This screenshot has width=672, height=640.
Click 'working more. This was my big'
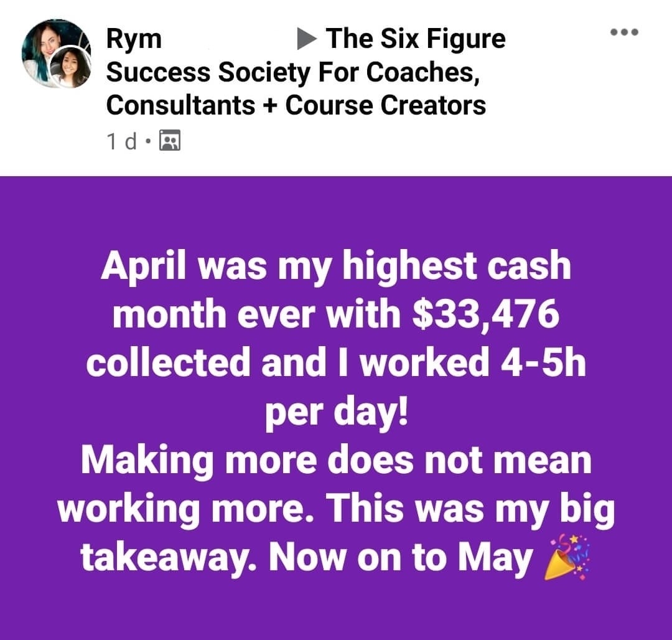click(x=336, y=509)
